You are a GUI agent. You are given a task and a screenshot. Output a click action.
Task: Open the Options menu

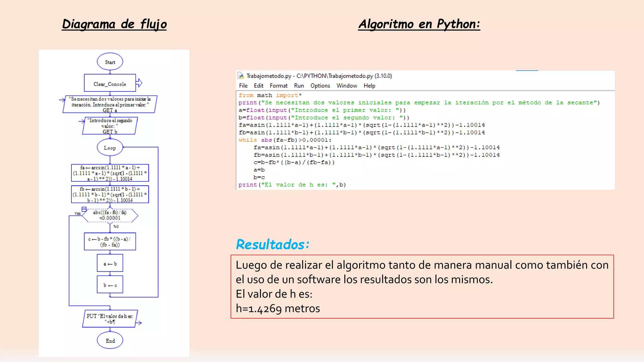tap(320, 86)
